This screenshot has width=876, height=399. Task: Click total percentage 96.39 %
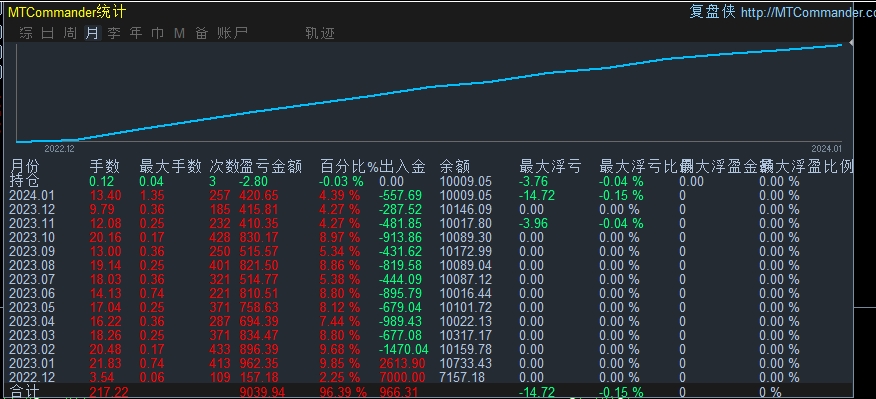(343, 392)
